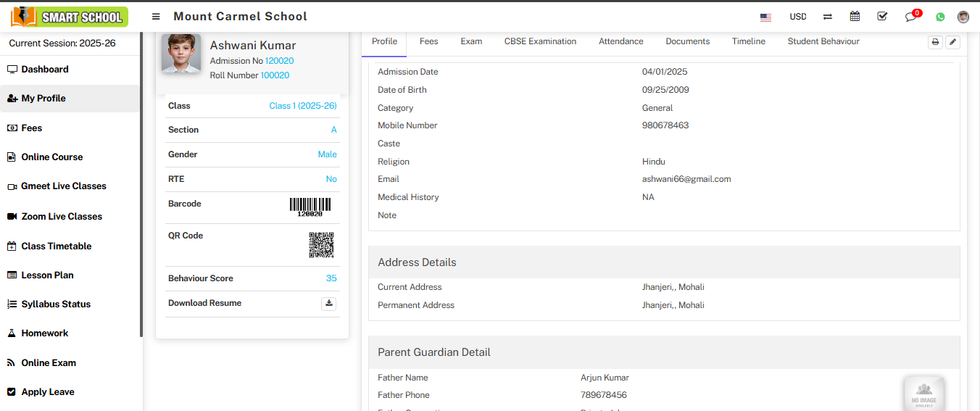Download resume using download icon

pos(329,304)
